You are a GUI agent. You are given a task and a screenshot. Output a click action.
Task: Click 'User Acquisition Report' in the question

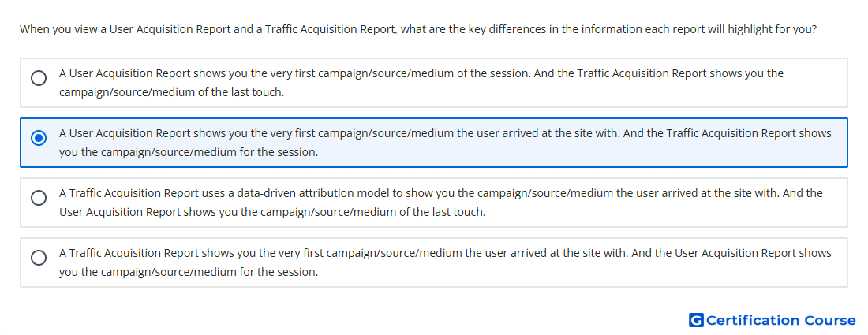point(170,28)
